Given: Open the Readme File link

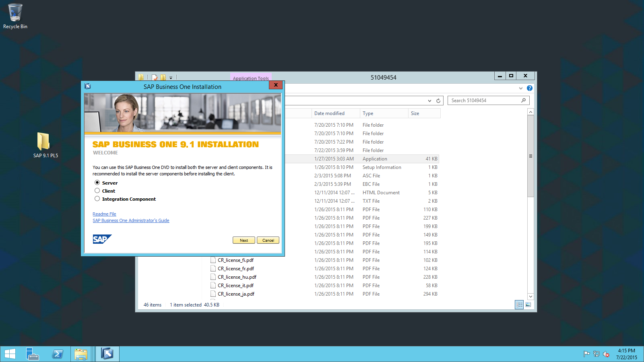Looking at the screenshot, I should coord(104,214).
